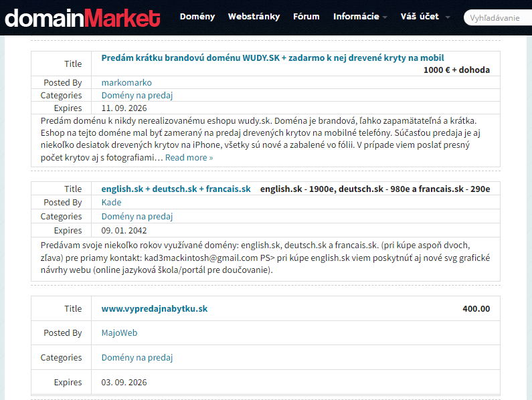Screen dimensions: 532x400
Task: Open Domény na predaj category in Kade's listing
Action: click(x=137, y=217)
